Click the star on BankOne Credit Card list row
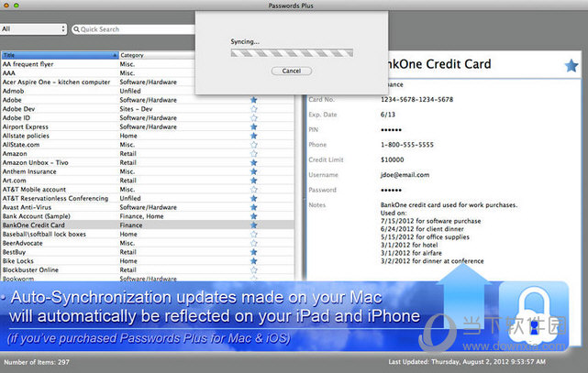588x373 pixels. click(x=254, y=225)
